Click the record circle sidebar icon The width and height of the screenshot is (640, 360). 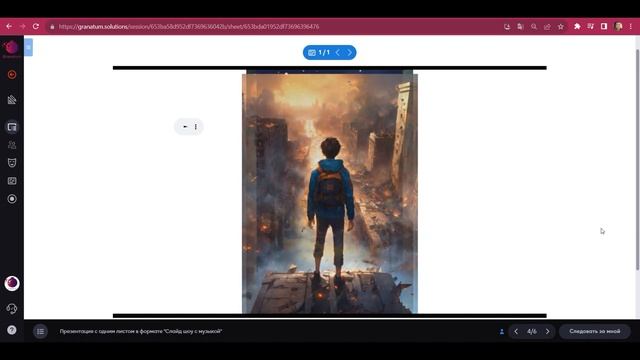[12, 199]
